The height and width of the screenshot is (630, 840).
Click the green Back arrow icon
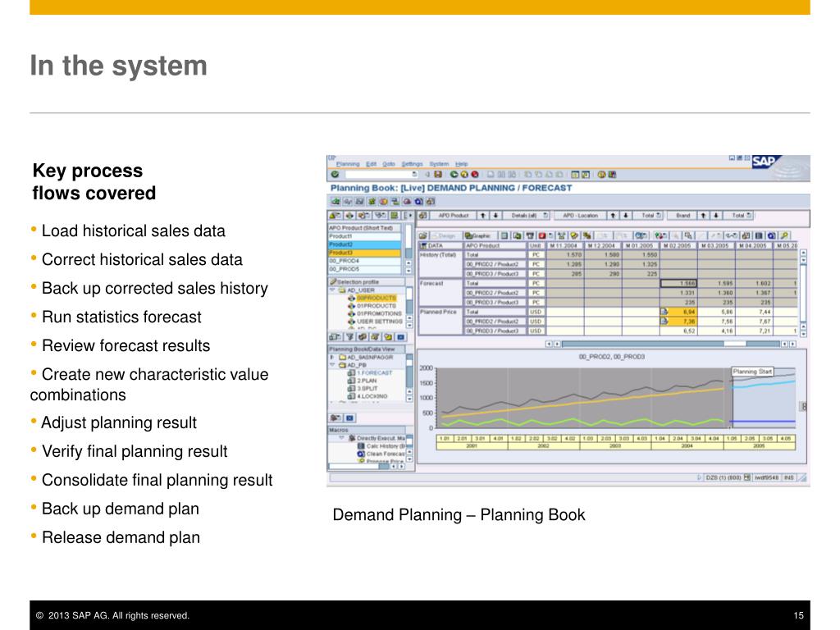point(454,174)
